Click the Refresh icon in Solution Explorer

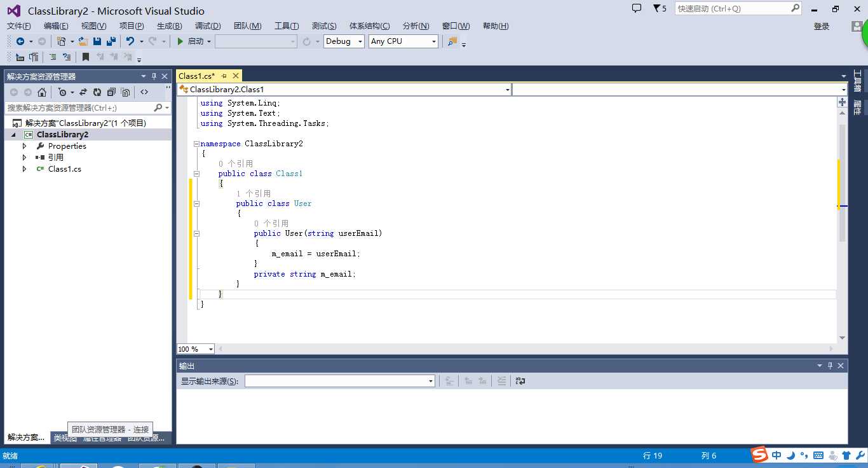[x=97, y=92]
